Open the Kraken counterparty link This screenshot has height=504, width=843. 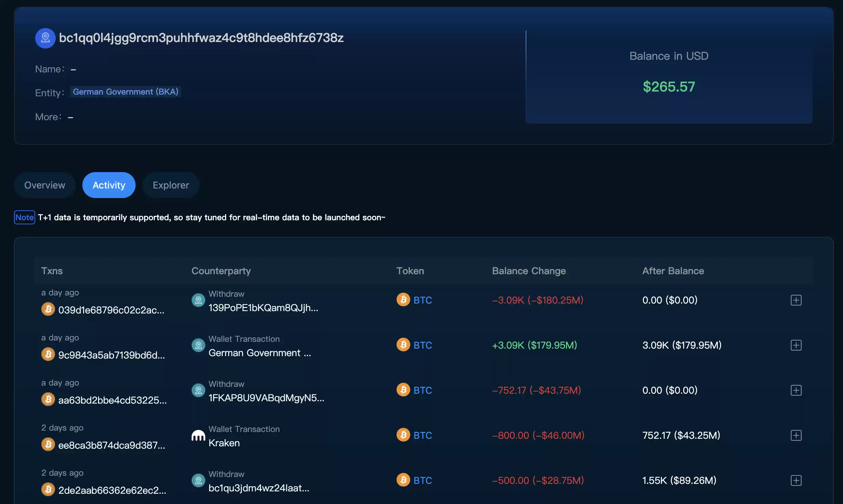click(x=224, y=443)
